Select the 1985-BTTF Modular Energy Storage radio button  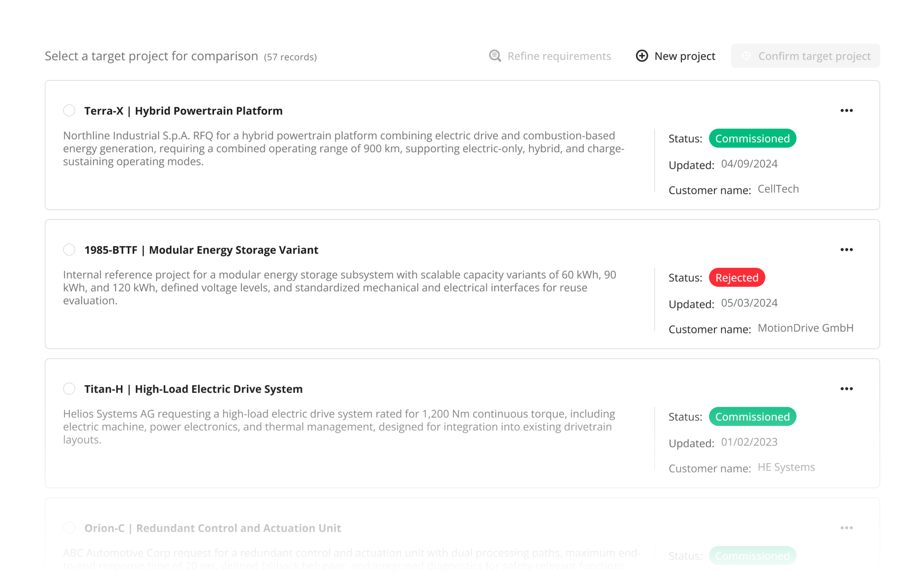click(x=69, y=250)
